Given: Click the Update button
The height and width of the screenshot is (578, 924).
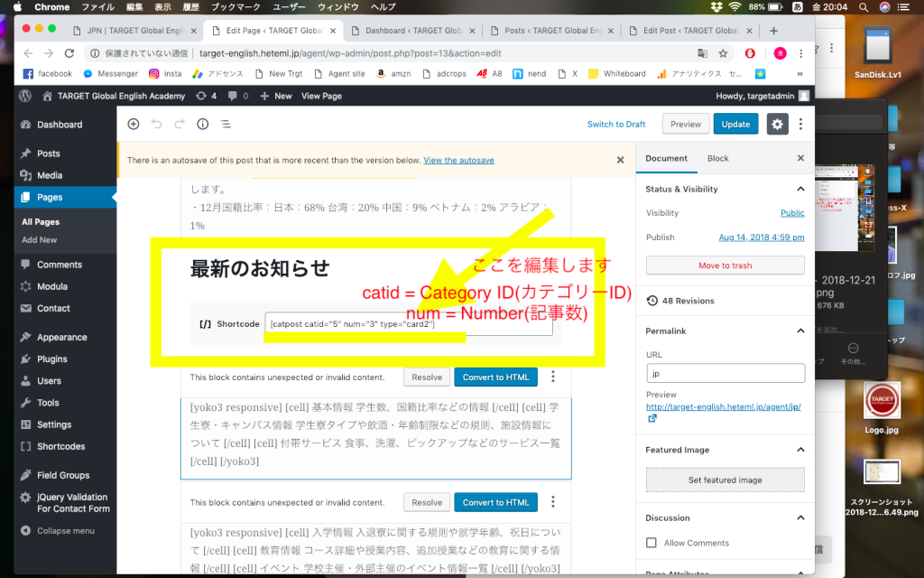Looking at the screenshot, I should (x=735, y=124).
